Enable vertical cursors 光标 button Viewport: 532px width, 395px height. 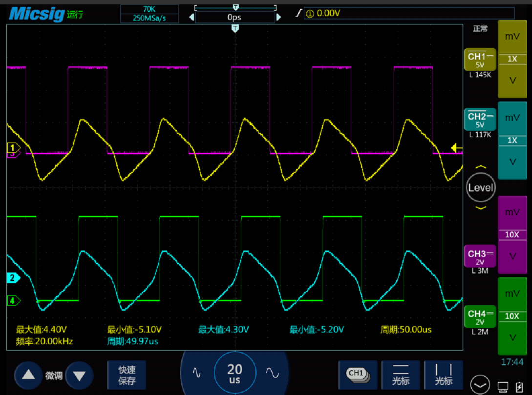pos(444,375)
